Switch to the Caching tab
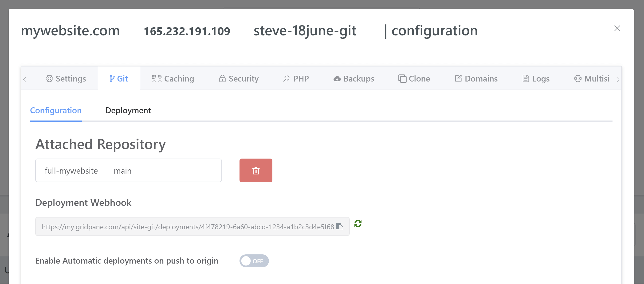 point(173,79)
